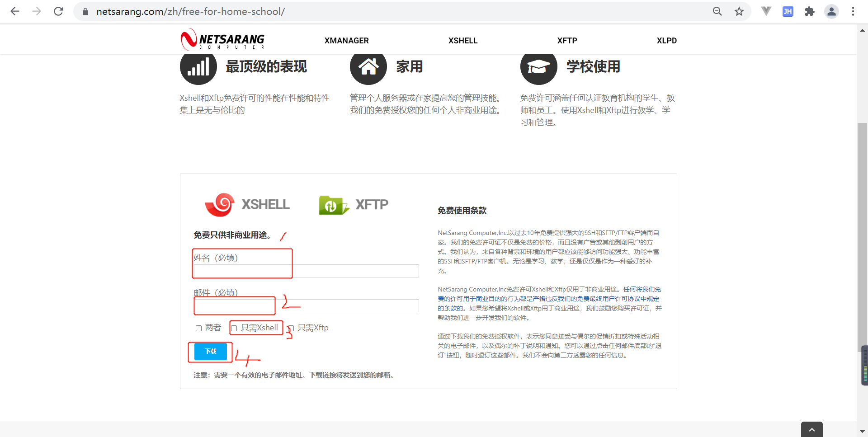Click the XFTP product logo
The image size is (868, 437).
[x=354, y=205]
